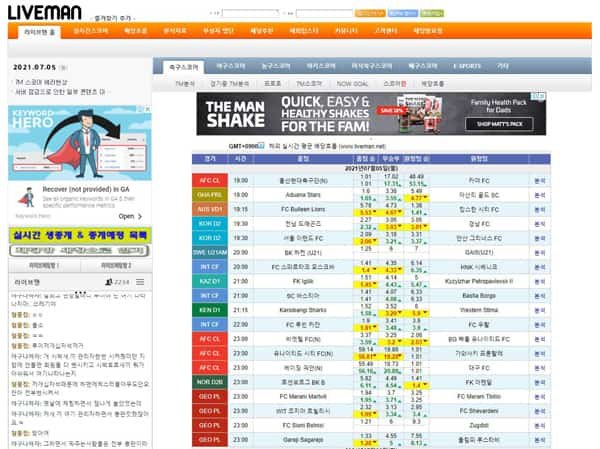The width and height of the screenshot is (600, 449).
Task: Open the 미식축구스코어 tab
Action: click(372, 66)
